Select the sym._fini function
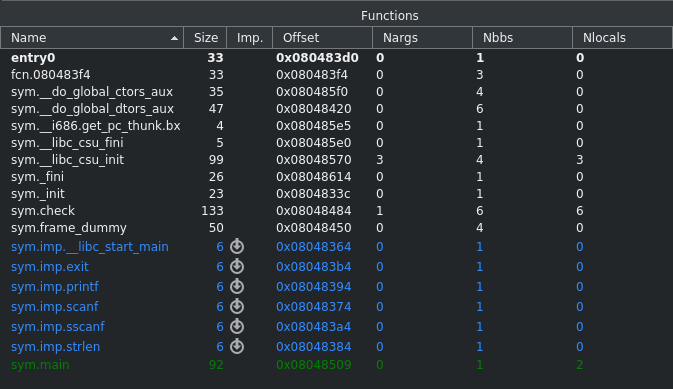 coord(37,176)
